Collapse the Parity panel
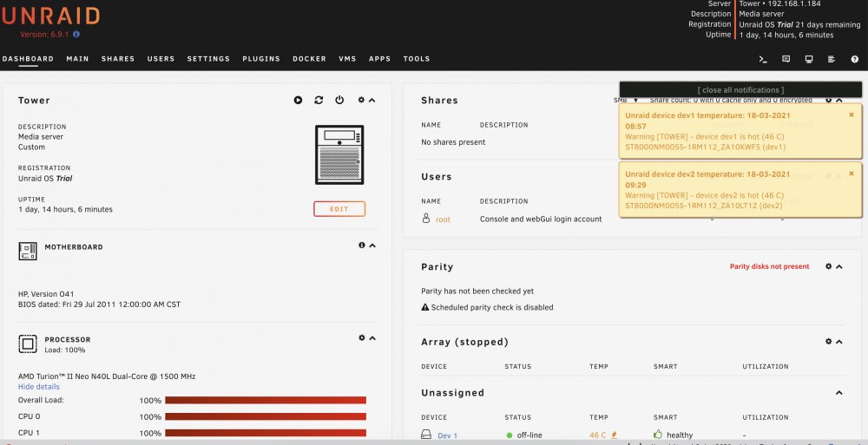This screenshot has width=868, height=445. (x=839, y=267)
